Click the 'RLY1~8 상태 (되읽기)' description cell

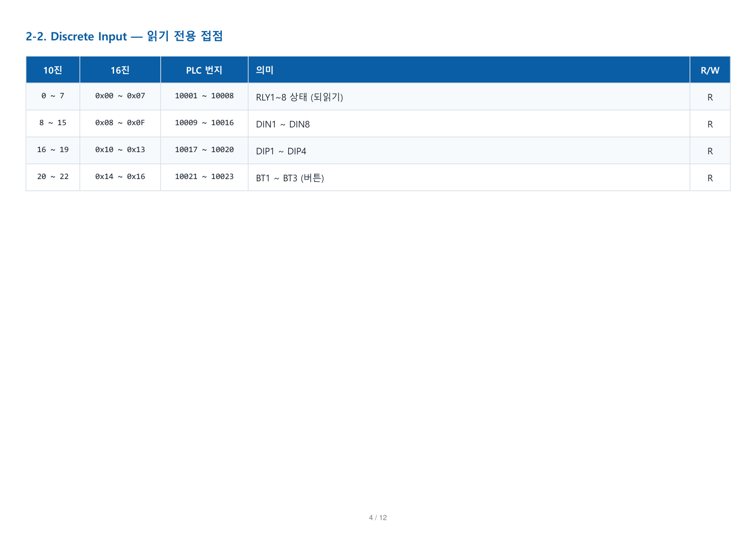[469, 97]
